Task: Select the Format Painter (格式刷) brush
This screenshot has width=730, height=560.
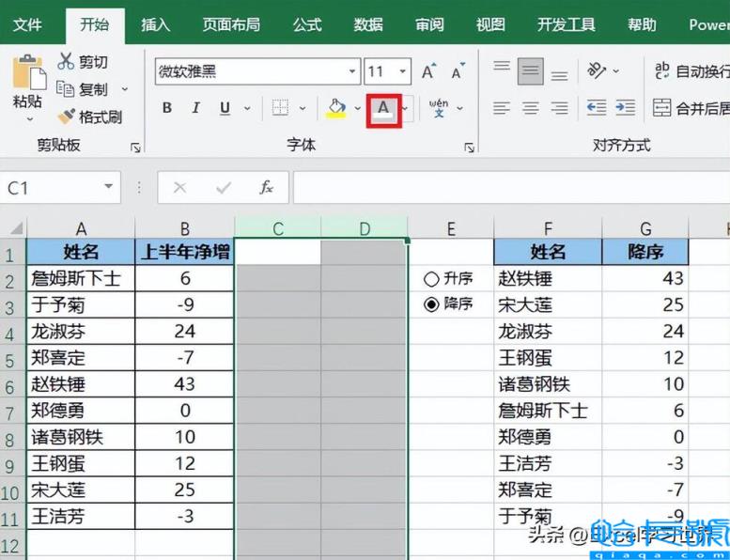Action: (66, 117)
